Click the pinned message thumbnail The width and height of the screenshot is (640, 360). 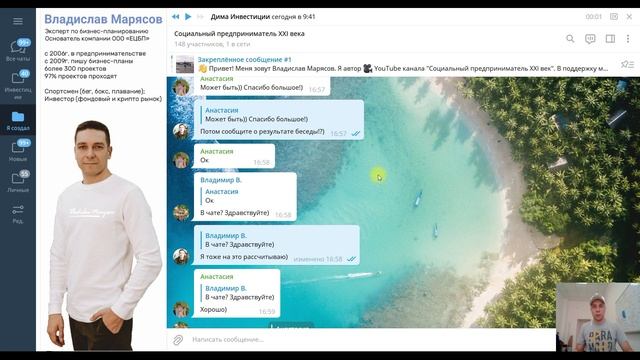(184, 64)
